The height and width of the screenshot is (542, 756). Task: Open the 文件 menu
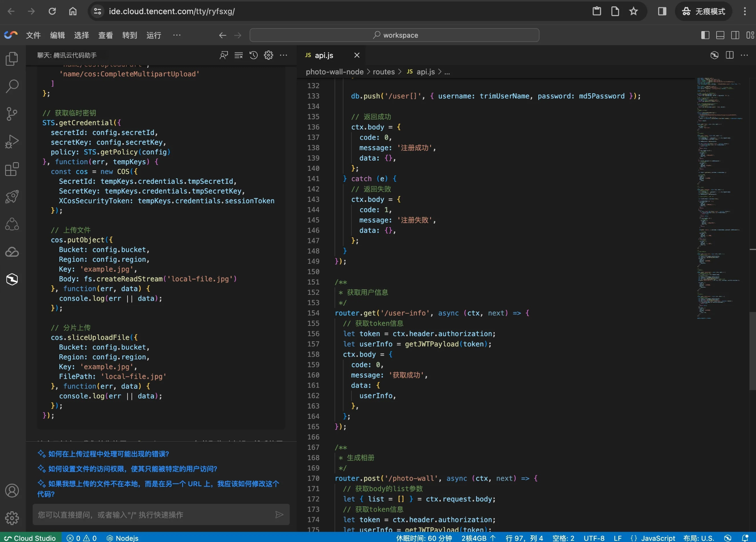point(33,35)
